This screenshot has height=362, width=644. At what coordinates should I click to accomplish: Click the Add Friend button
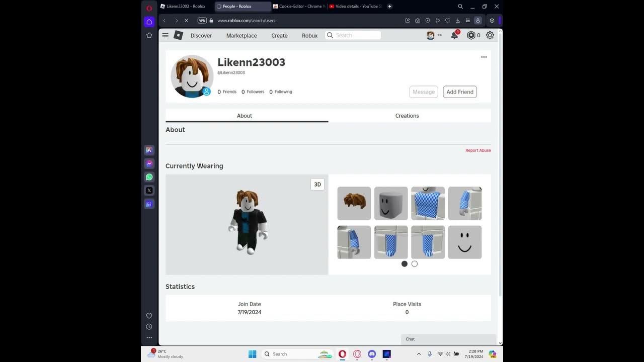(x=460, y=92)
